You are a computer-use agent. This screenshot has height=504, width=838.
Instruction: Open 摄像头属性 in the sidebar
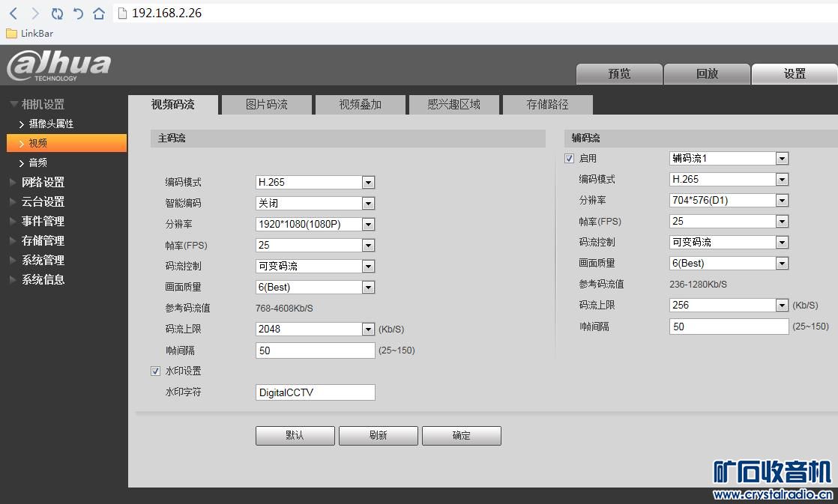coord(46,124)
